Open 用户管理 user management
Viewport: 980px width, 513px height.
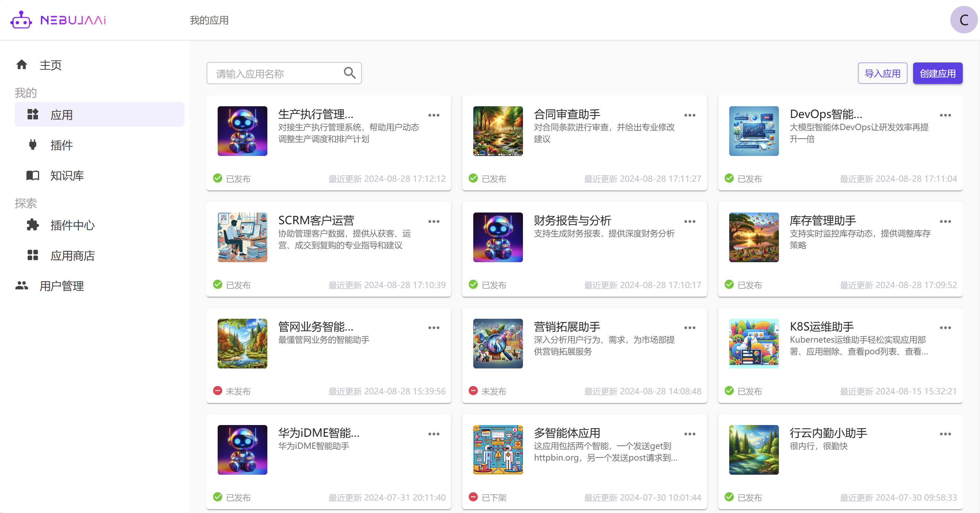[61, 286]
